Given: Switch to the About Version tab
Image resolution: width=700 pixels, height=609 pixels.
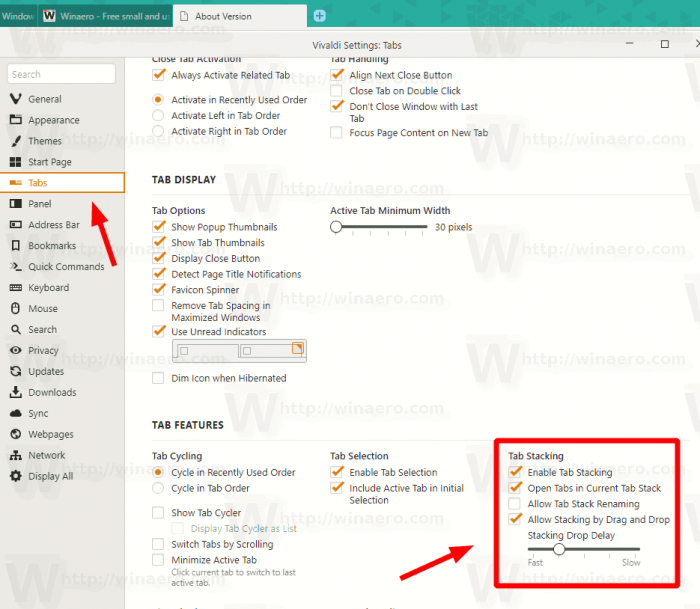Looking at the screenshot, I should click(240, 16).
